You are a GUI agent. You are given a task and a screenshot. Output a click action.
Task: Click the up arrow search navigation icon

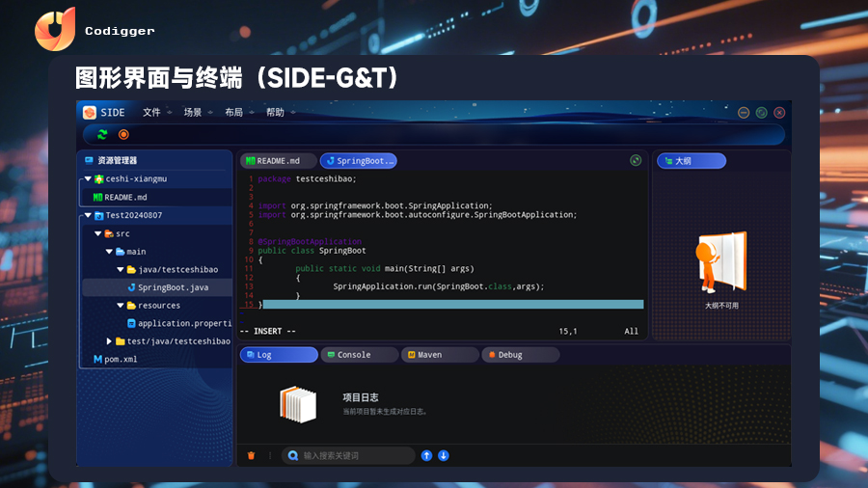[x=426, y=455]
